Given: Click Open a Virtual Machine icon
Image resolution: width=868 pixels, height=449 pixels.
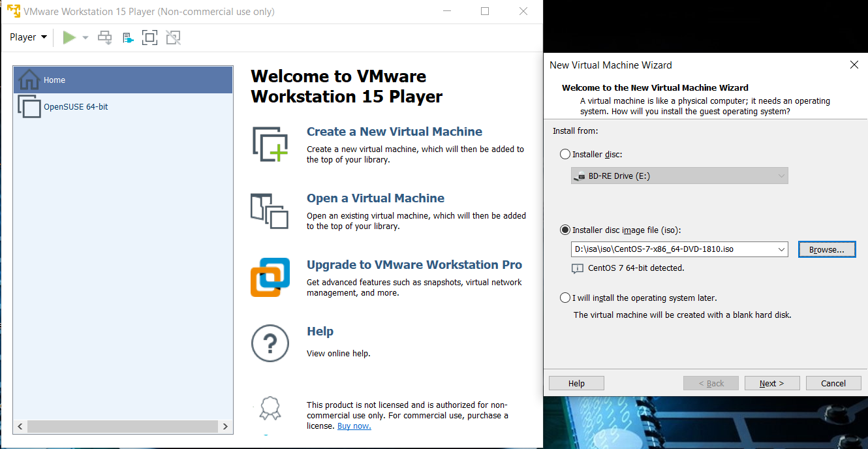Looking at the screenshot, I should [270, 211].
